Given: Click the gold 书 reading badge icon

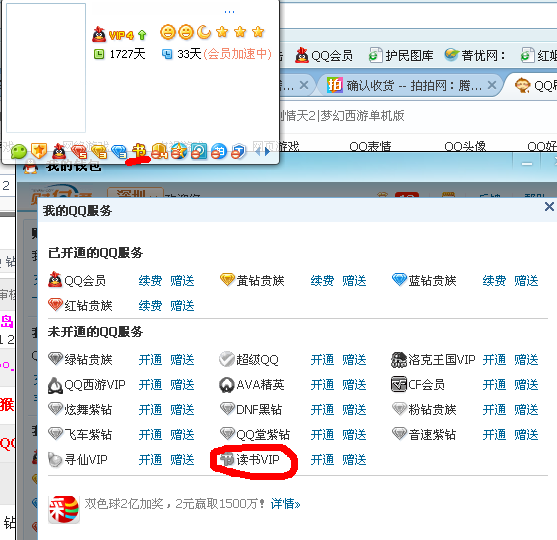Looking at the screenshot, I should click(x=139, y=151).
